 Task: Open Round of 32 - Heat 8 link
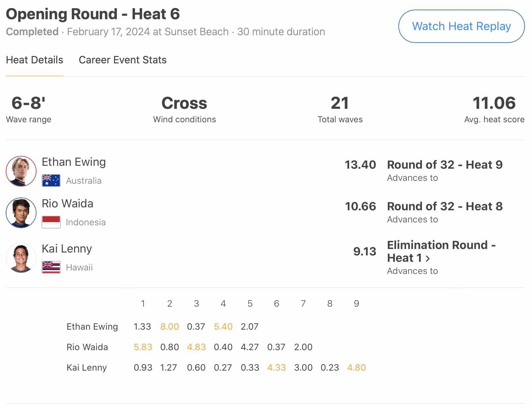click(445, 206)
